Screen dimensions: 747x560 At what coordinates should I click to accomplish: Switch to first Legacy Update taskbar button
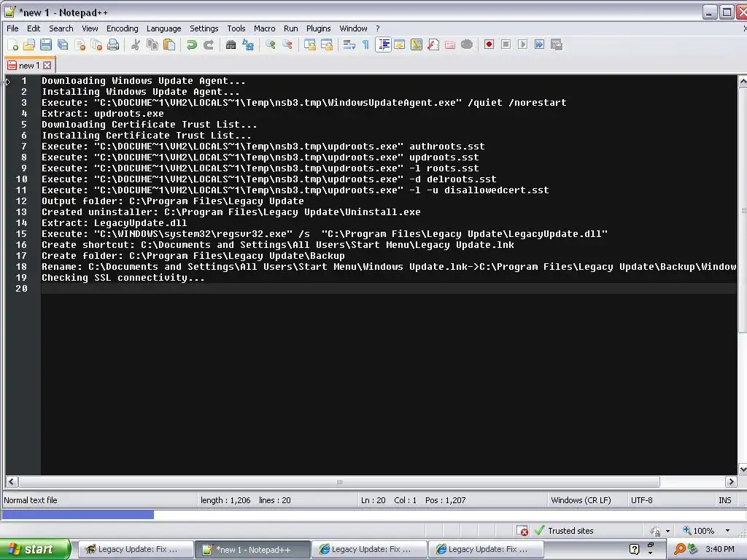coord(135,549)
